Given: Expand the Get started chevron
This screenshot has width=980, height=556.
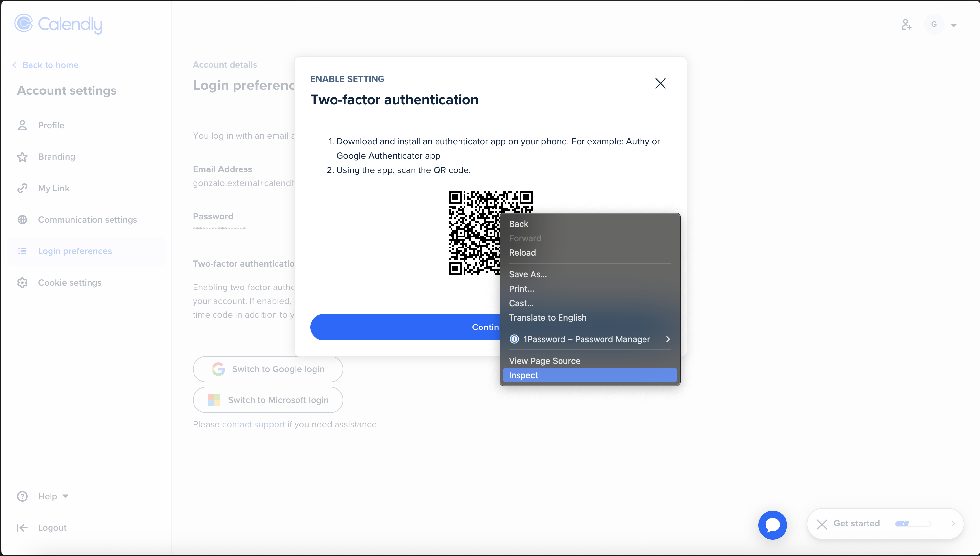Looking at the screenshot, I should point(953,524).
